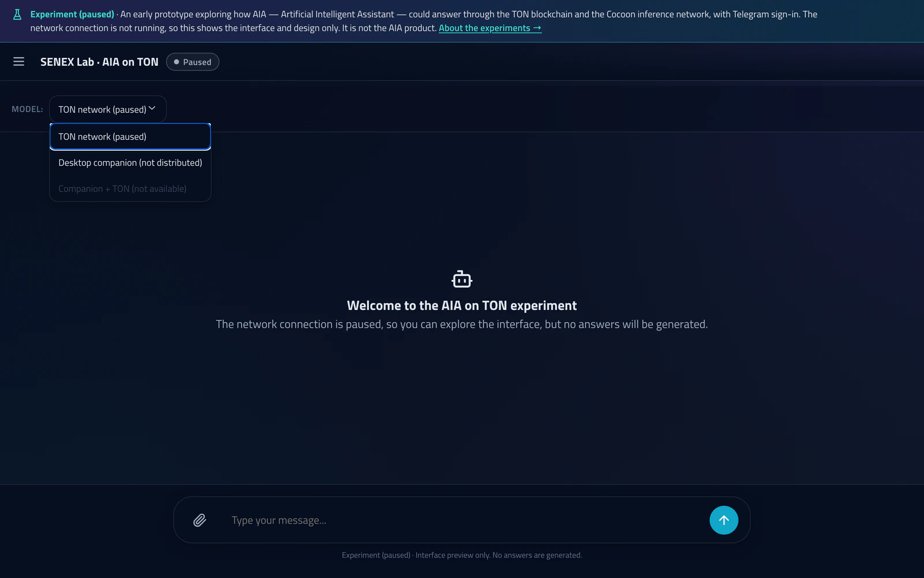This screenshot has width=924, height=578.
Task: Send message with the arrow button
Action: click(724, 520)
